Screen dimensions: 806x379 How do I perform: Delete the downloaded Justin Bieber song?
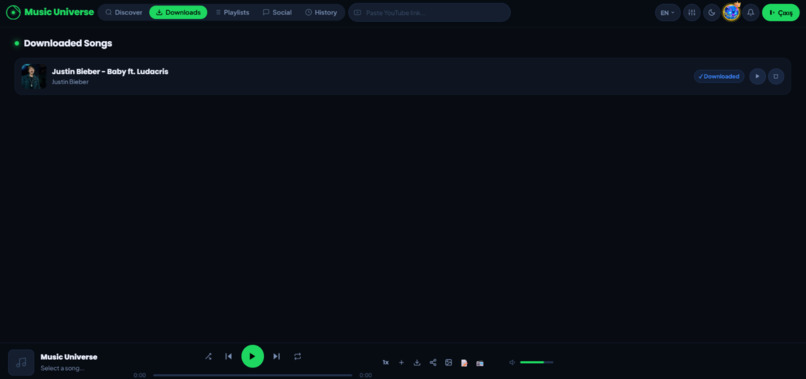tap(776, 76)
